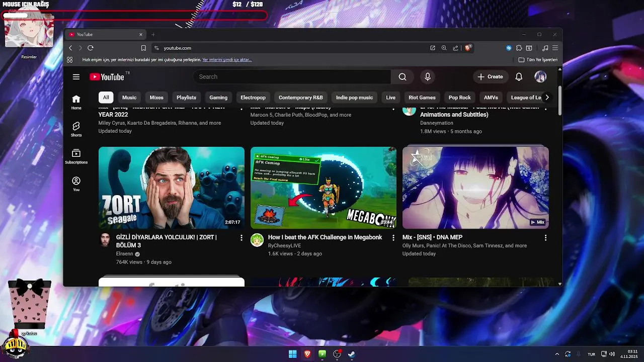The height and width of the screenshot is (362, 644).
Task: Open Danneymation channel name link
Action: tap(437, 123)
